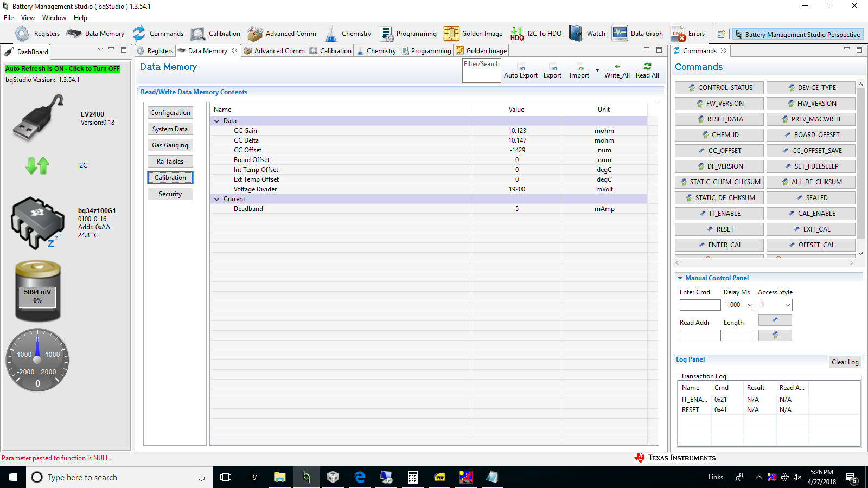The height and width of the screenshot is (488, 868).
Task: Open the Help menu
Action: coord(80,18)
